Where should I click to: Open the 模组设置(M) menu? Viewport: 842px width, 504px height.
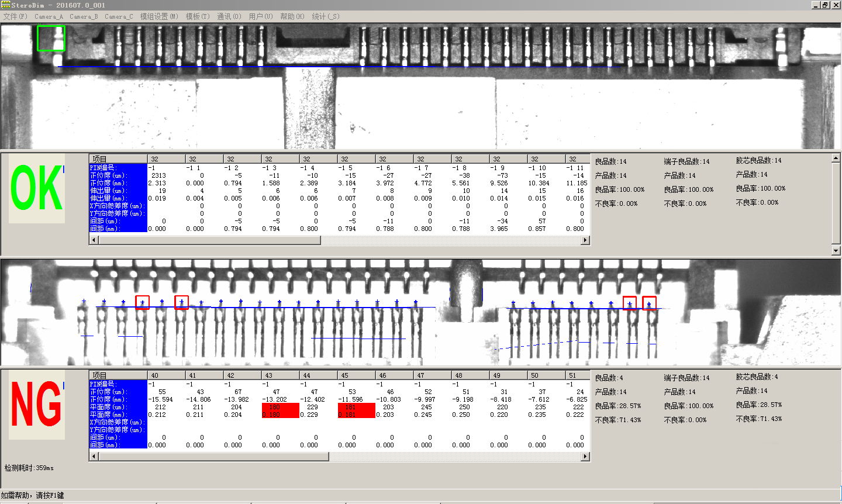click(159, 16)
